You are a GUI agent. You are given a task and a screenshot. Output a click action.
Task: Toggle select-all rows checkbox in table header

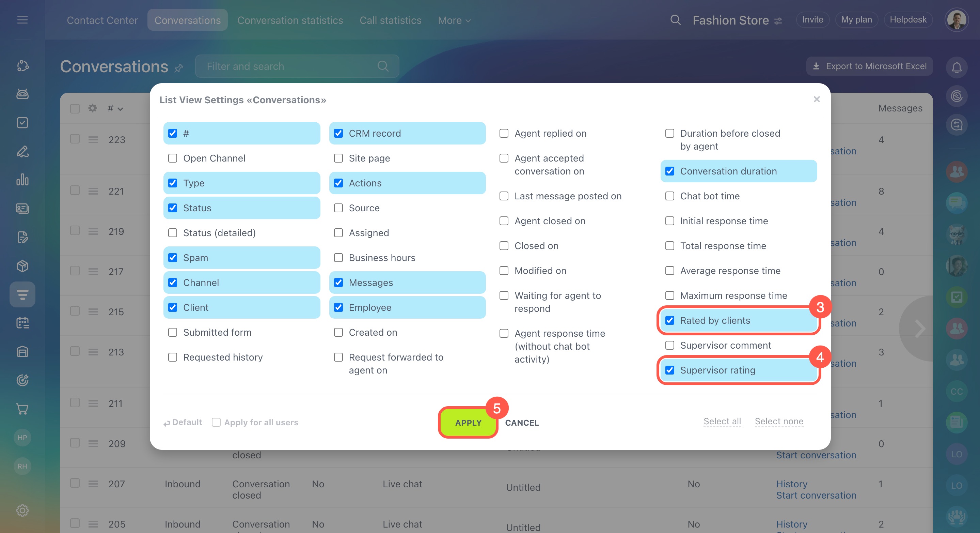tap(75, 108)
